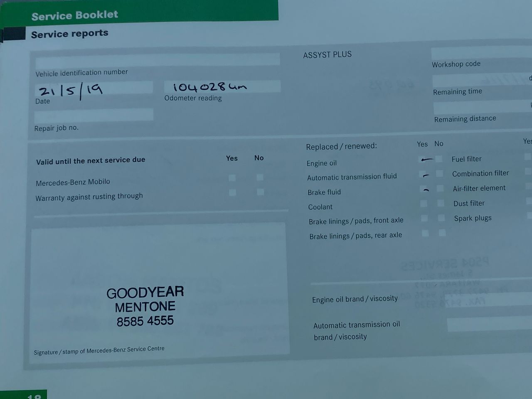Check Yes for front axle brake linings
The width and height of the screenshot is (532, 399).
pyautogui.click(x=424, y=219)
